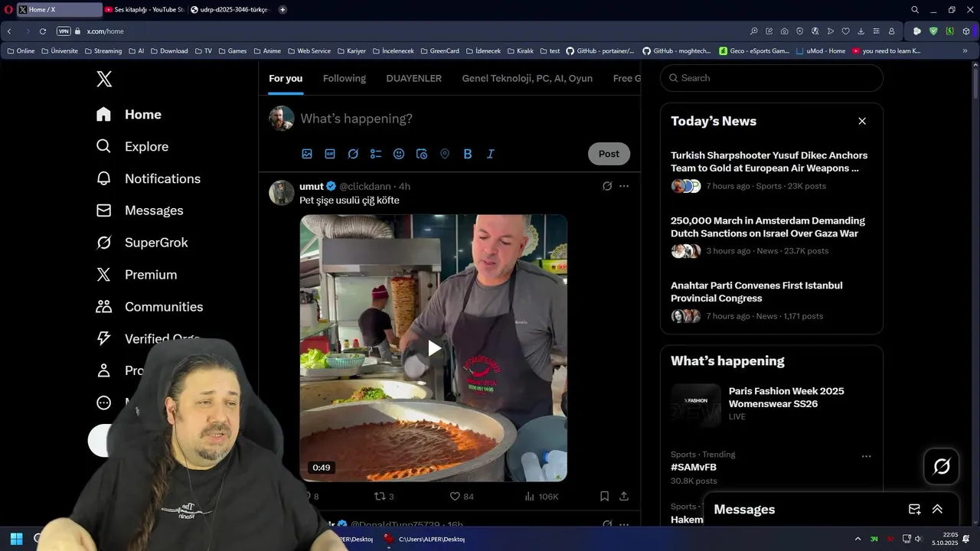Open the more options menu on umut's post
The height and width of the screenshot is (551, 980).
(624, 186)
